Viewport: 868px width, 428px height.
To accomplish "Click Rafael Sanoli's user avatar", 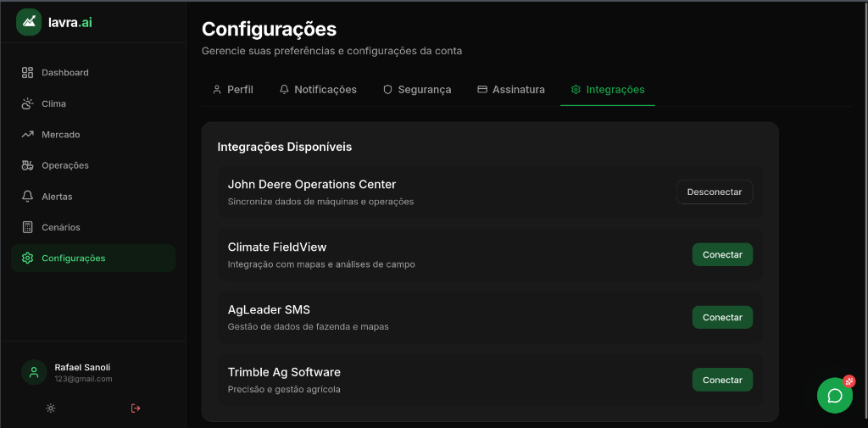I will 34,372.
